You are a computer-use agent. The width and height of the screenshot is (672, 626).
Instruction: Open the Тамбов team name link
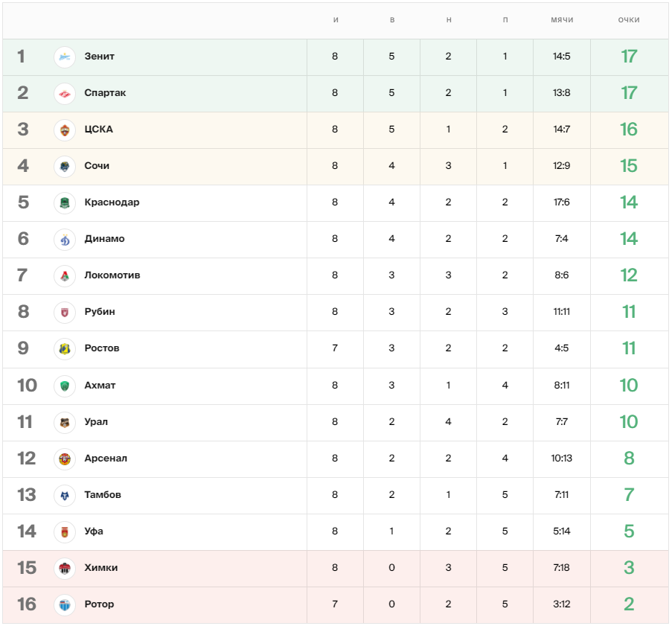click(x=103, y=495)
